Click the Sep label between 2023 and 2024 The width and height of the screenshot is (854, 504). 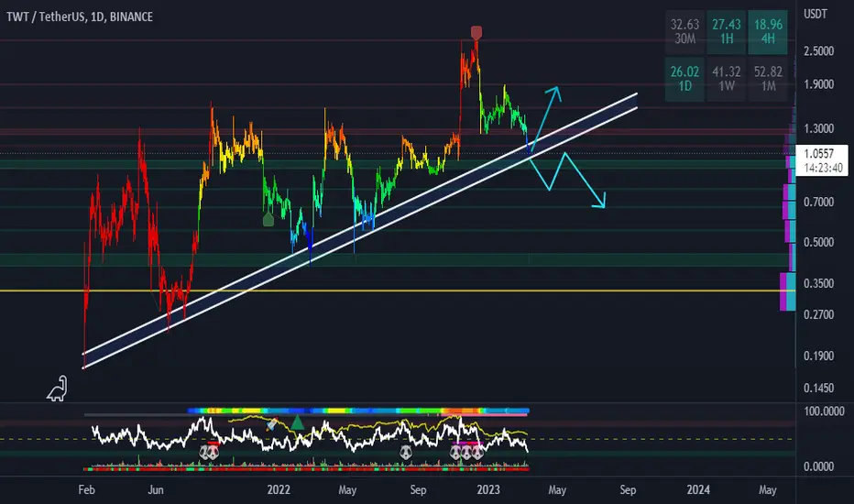628,490
